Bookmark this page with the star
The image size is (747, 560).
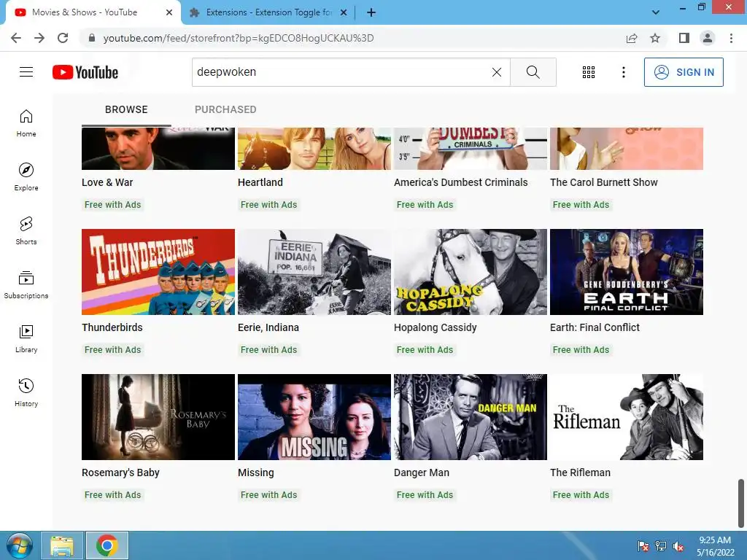(655, 38)
